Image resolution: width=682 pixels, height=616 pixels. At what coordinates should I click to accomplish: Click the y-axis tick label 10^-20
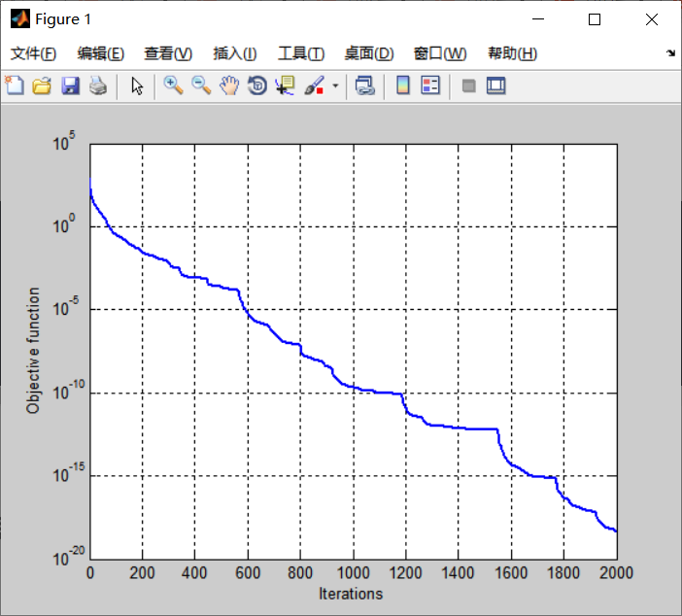pyautogui.click(x=69, y=557)
